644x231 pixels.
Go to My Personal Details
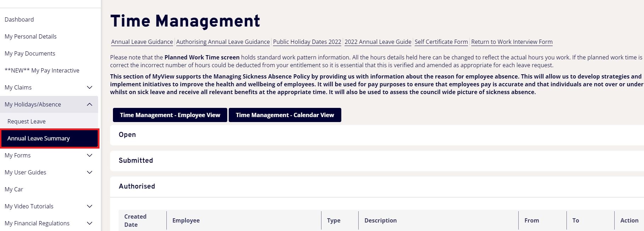[30, 36]
